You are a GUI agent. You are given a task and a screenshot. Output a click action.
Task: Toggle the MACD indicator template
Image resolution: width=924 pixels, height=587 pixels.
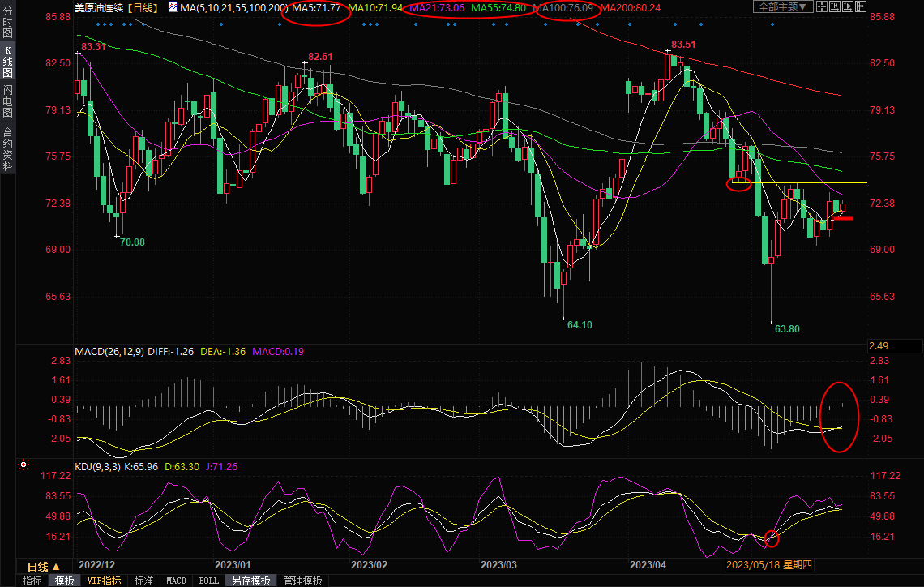pos(176,581)
